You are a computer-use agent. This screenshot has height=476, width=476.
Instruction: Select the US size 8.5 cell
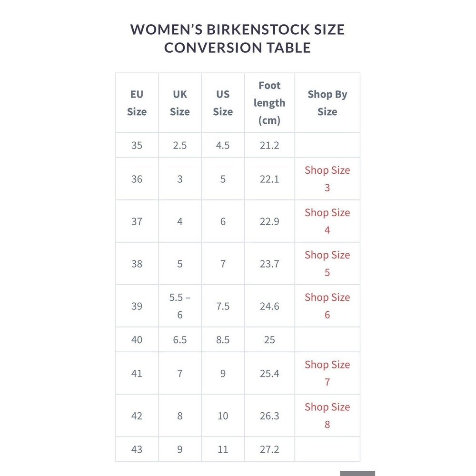click(223, 340)
